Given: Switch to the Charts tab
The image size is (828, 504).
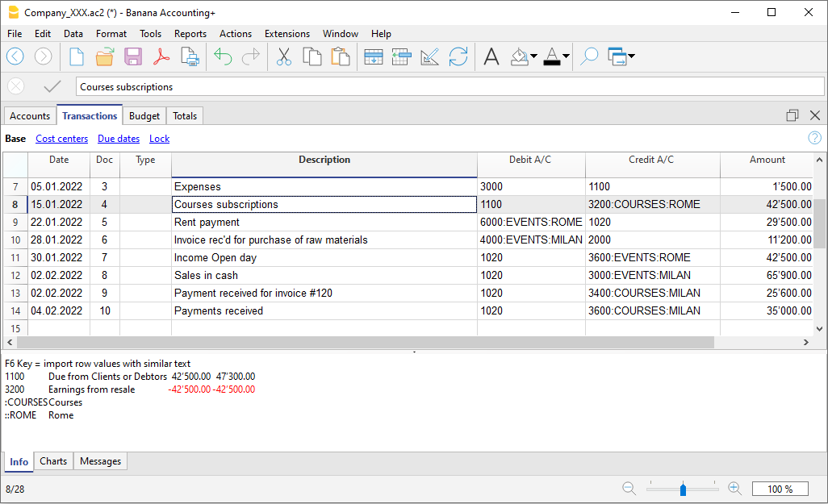Looking at the screenshot, I should point(53,461).
